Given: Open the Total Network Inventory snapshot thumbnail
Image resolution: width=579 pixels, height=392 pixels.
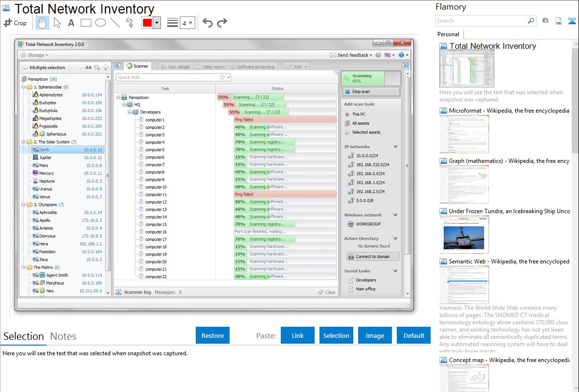Looking at the screenshot, I should (x=467, y=69).
